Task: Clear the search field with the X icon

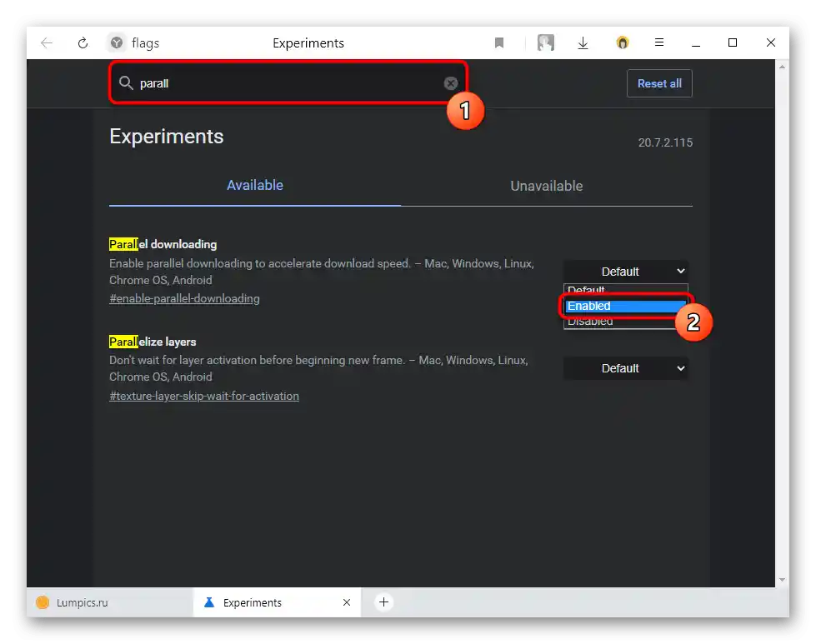Action: (x=451, y=83)
